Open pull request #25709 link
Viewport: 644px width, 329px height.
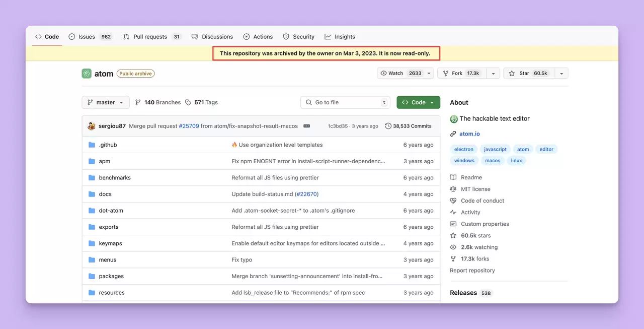click(x=189, y=126)
